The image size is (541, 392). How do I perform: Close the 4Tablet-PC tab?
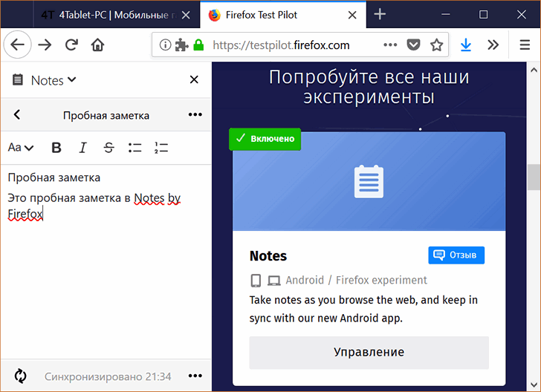[x=186, y=15]
